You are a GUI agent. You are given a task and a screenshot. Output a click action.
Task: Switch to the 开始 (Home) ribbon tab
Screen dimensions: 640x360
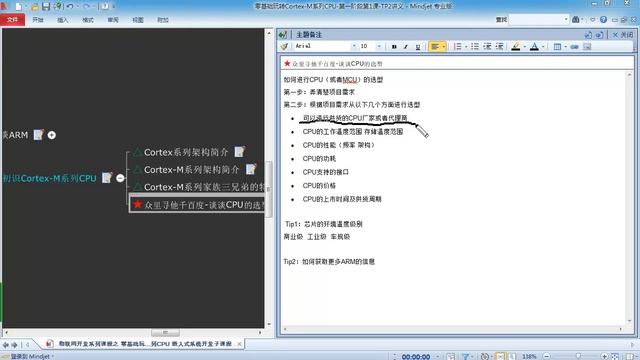[38, 20]
